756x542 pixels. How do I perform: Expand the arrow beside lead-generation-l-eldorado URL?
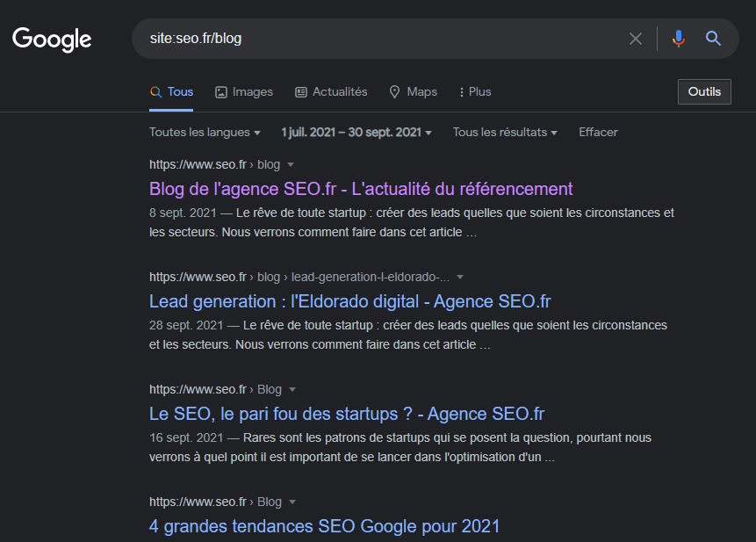[x=460, y=278]
